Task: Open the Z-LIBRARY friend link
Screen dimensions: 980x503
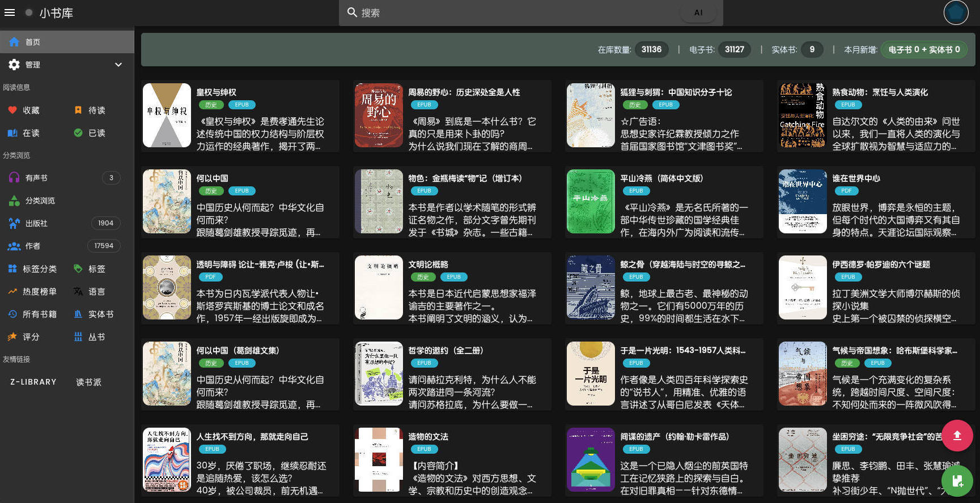Action: pyautogui.click(x=33, y=382)
